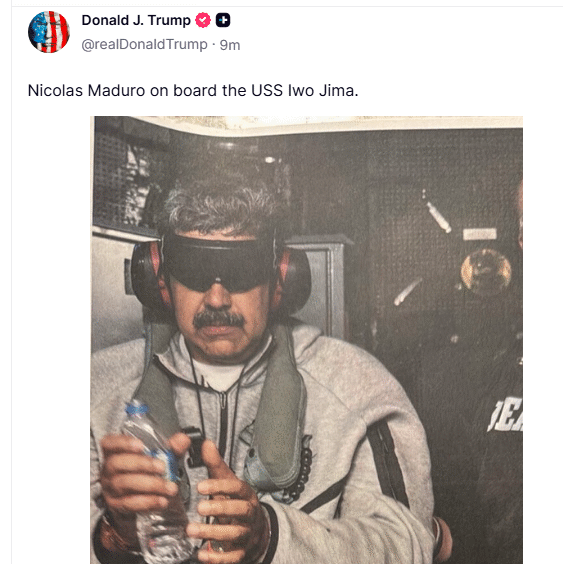Image resolution: width=563 pixels, height=564 pixels.
Task: Select the post text about USS Iwo Jima
Action: coord(193,91)
